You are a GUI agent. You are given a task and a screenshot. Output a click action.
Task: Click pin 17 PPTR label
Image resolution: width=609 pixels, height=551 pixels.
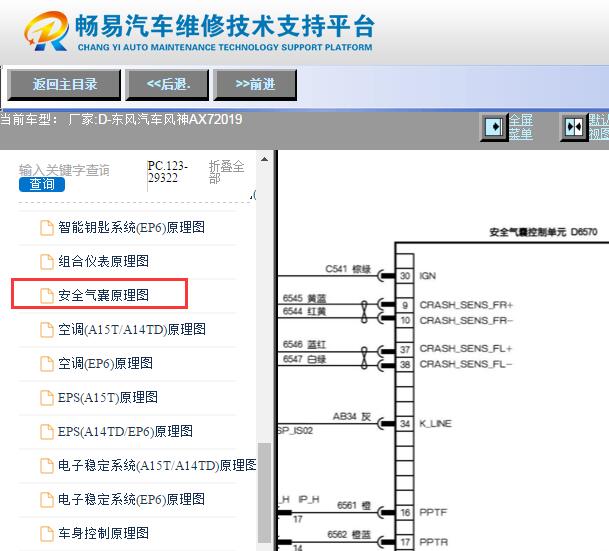click(433, 542)
